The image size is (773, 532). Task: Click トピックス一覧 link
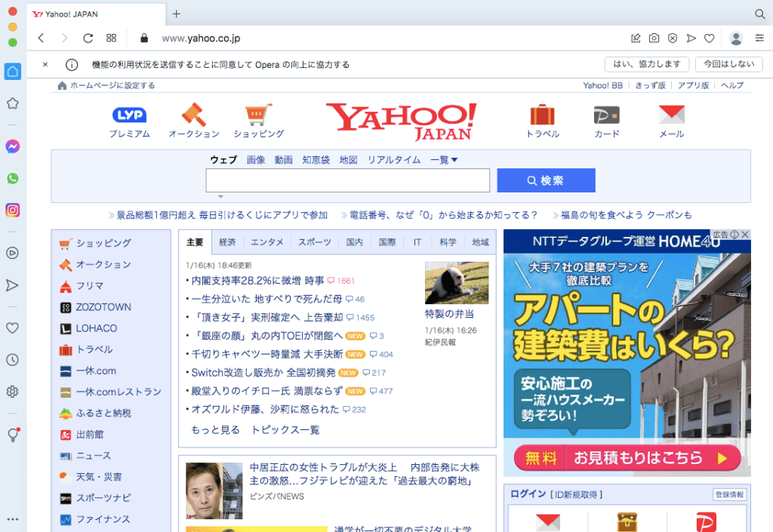(285, 429)
